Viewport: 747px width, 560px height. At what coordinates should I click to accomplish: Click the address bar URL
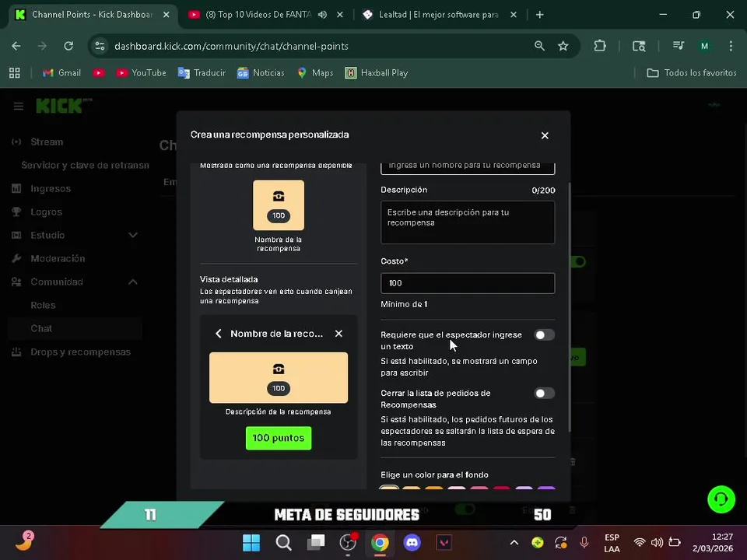[232, 46]
